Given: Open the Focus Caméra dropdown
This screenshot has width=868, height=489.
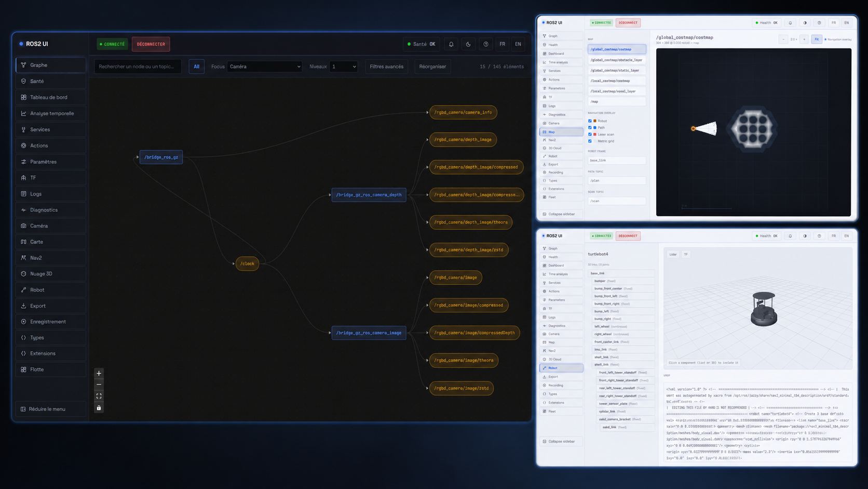Looking at the screenshot, I should point(264,67).
